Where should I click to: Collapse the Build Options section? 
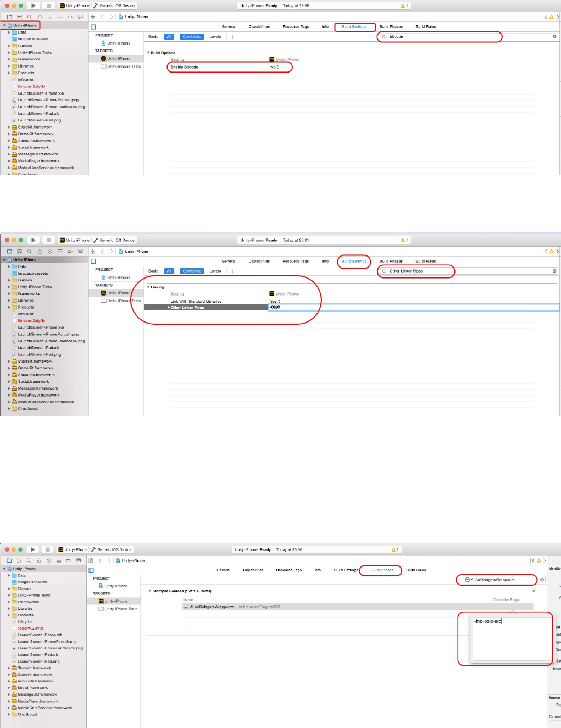tap(148, 53)
